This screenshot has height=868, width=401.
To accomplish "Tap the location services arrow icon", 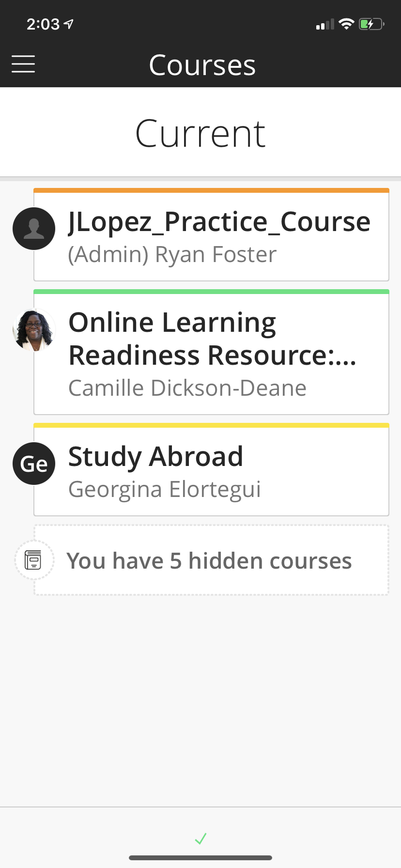I will (x=69, y=24).
